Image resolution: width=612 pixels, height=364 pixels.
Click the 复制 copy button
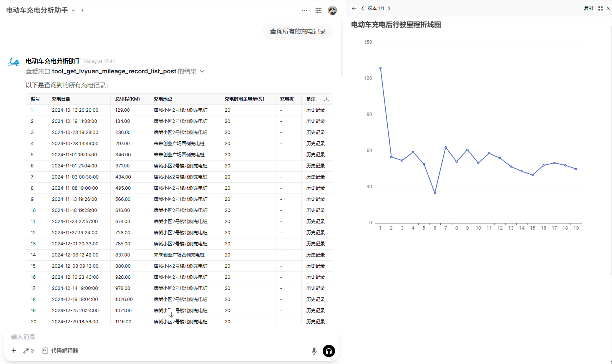coord(588,8)
